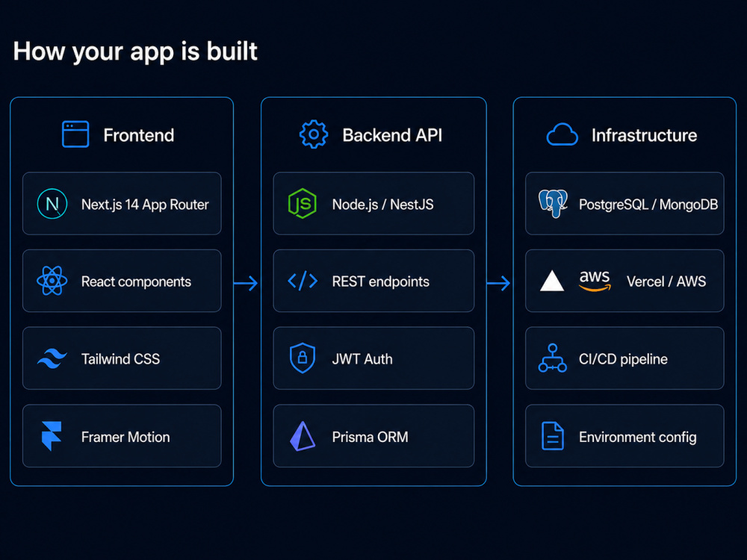The image size is (747, 560).
Task: Click the Prisma ORM prism logo
Action: click(x=303, y=436)
